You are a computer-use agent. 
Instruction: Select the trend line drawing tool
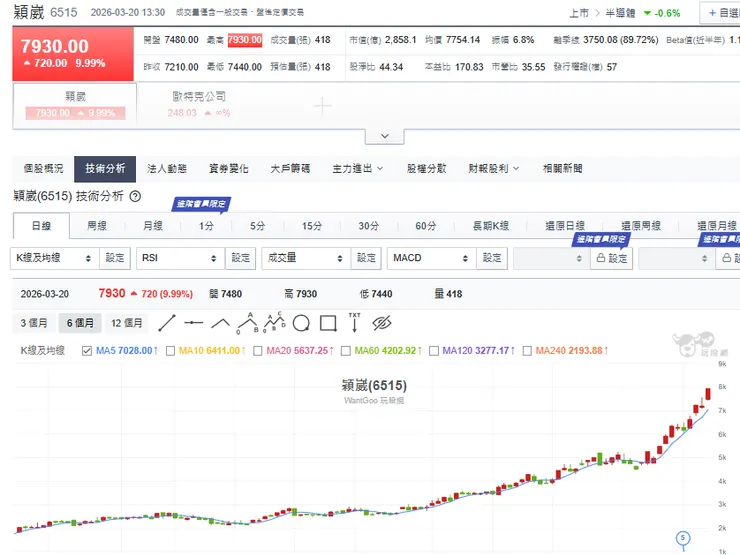coord(167,323)
